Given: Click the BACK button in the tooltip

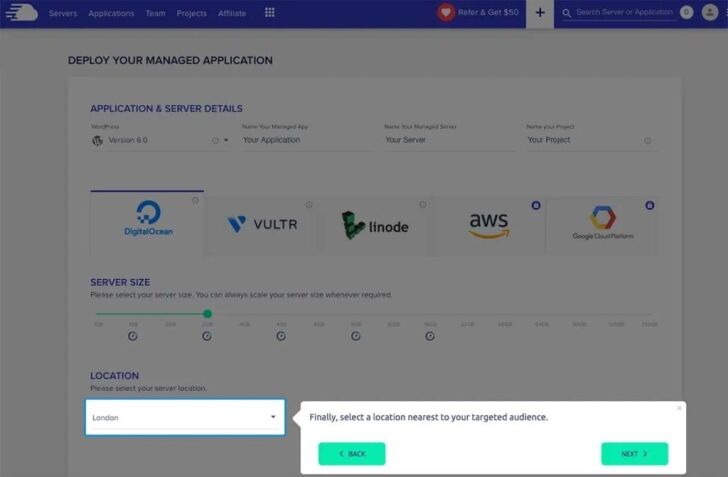Looking at the screenshot, I should (x=351, y=454).
